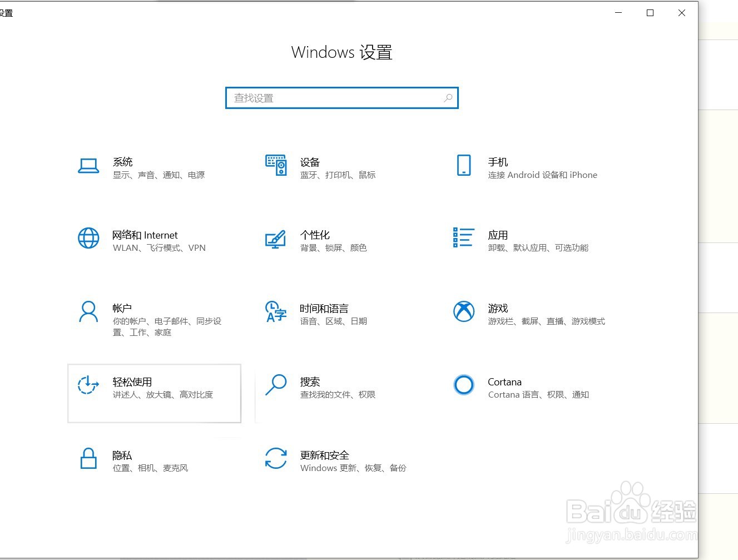Click the 网络和 Internet title

click(145, 235)
